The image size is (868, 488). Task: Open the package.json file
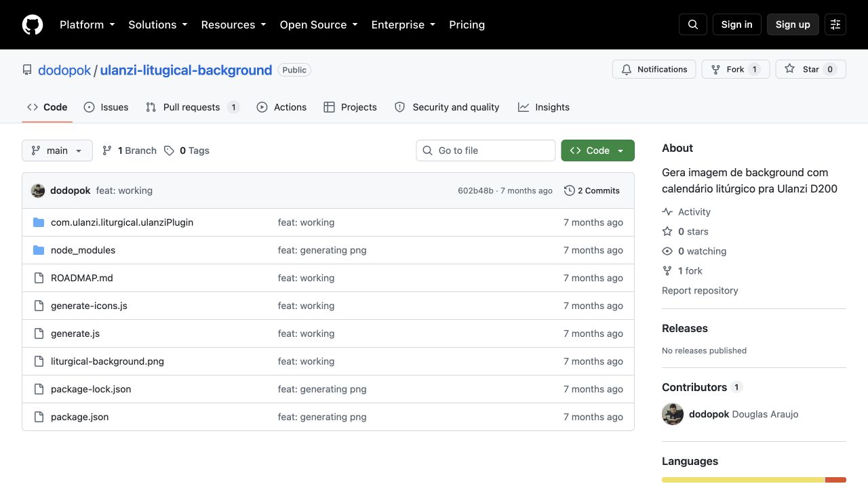point(79,417)
